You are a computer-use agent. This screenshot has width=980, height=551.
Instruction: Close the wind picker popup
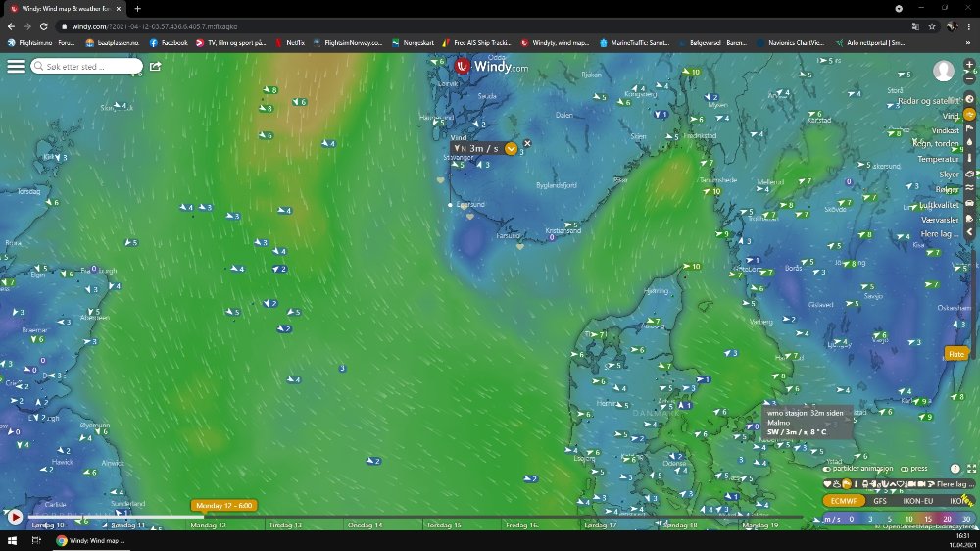[x=527, y=143]
